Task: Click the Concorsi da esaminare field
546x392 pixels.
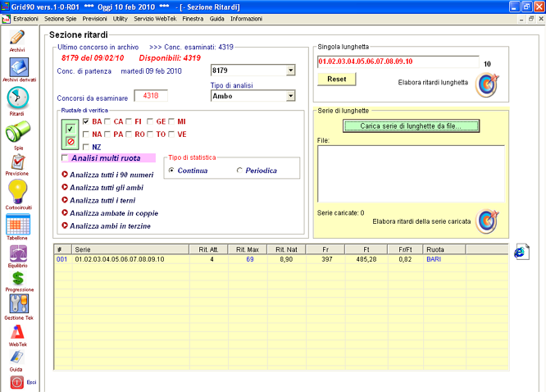Action: pyautogui.click(x=151, y=95)
